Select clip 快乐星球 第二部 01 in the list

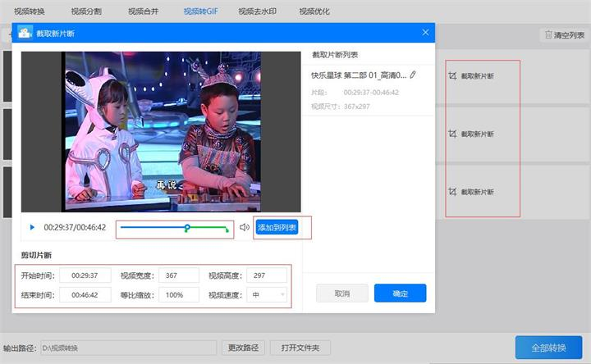tap(359, 75)
